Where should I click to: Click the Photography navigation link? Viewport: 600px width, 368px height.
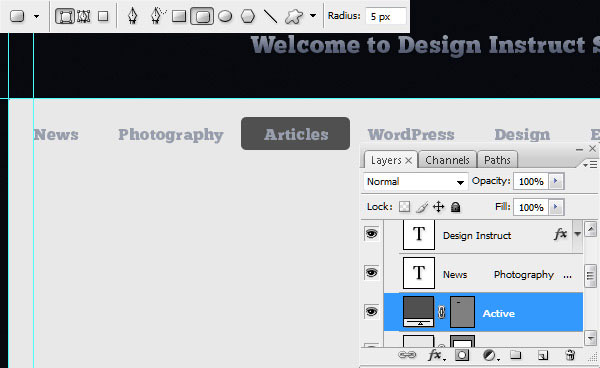(171, 135)
